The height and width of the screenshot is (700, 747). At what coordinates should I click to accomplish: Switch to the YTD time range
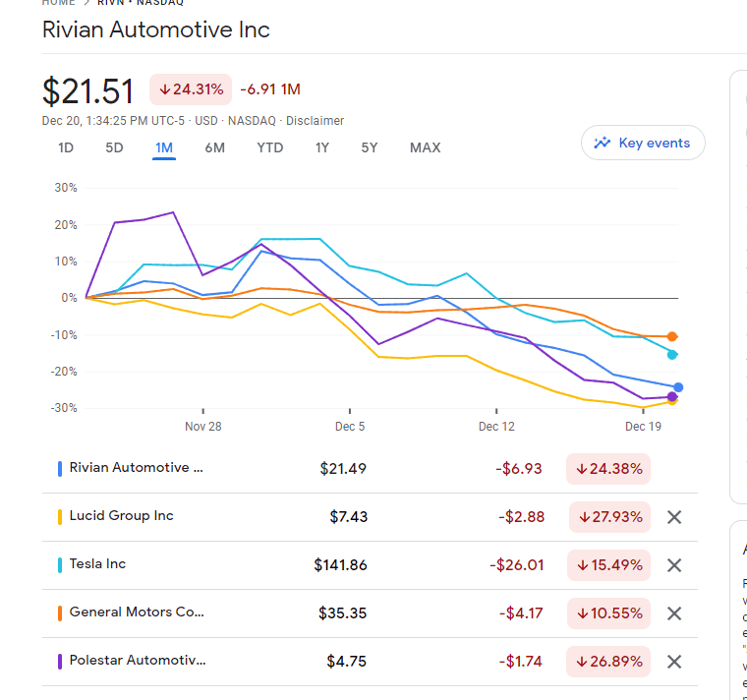coord(270,147)
